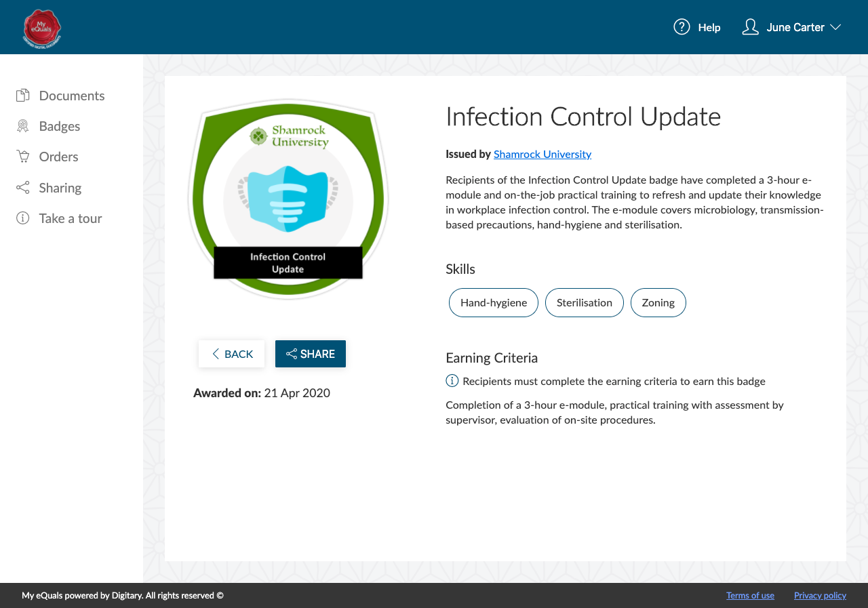Open the Terms of use link
The width and height of the screenshot is (868, 608).
coord(750,595)
